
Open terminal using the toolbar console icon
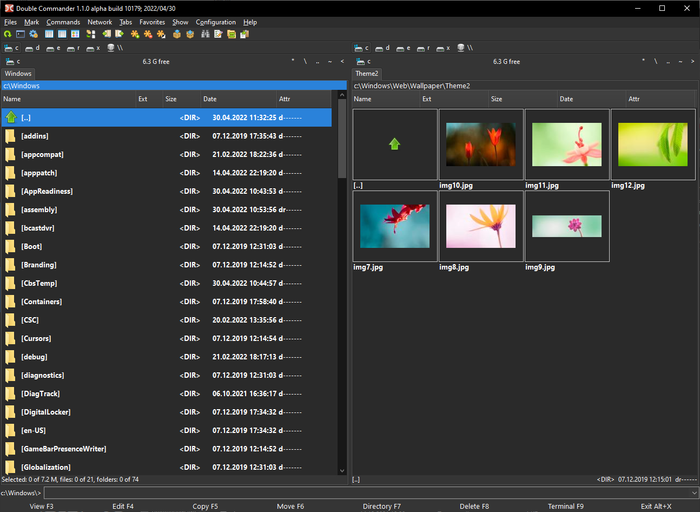point(20,34)
